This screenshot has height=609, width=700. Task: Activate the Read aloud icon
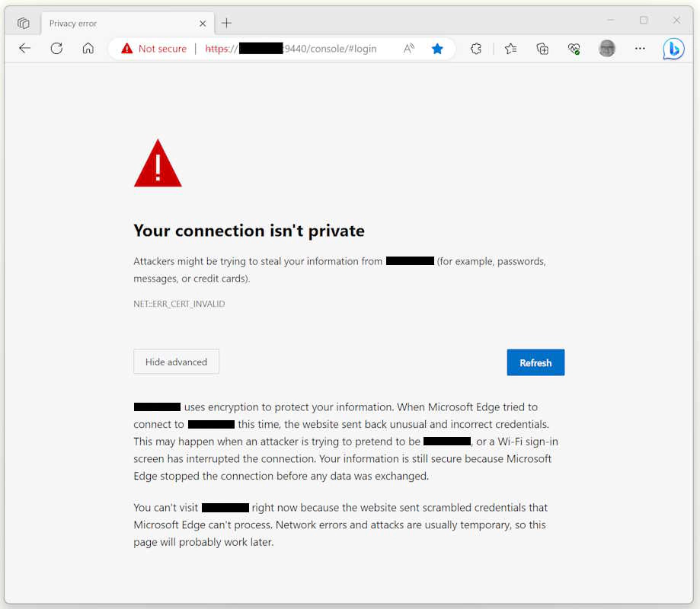coord(409,49)
